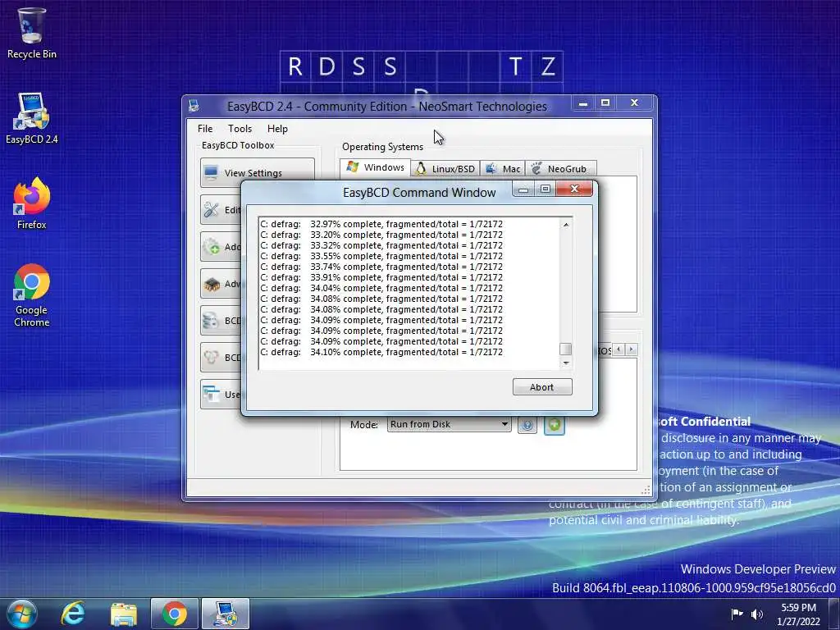Switch to the Linux/BSD tab
This screenshot has width=840, height=630.
[x=445, y=169]
